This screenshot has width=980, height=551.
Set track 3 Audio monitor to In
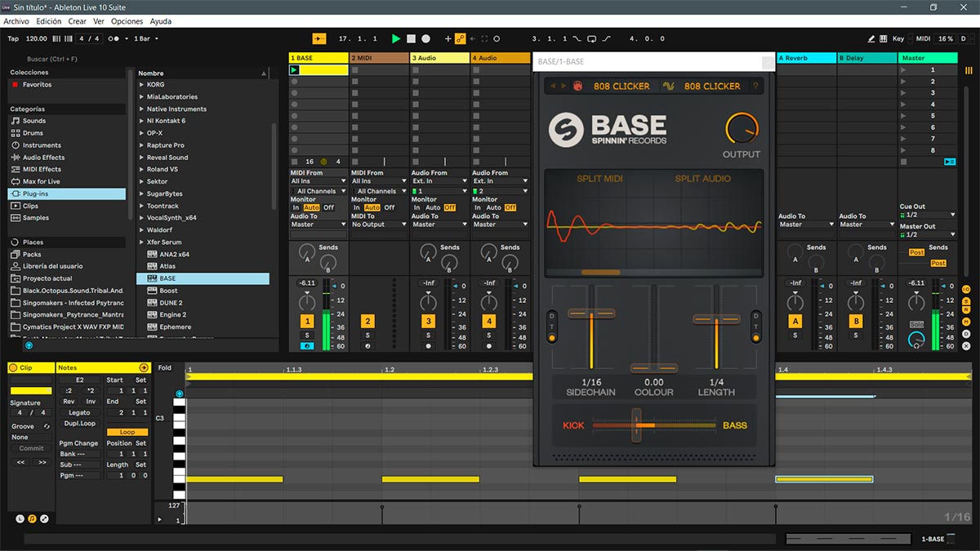tap(416, 207)
